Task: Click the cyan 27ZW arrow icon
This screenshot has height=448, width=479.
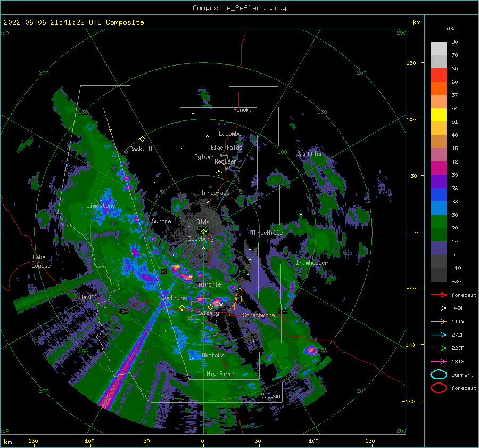Action: coord(439,335)
